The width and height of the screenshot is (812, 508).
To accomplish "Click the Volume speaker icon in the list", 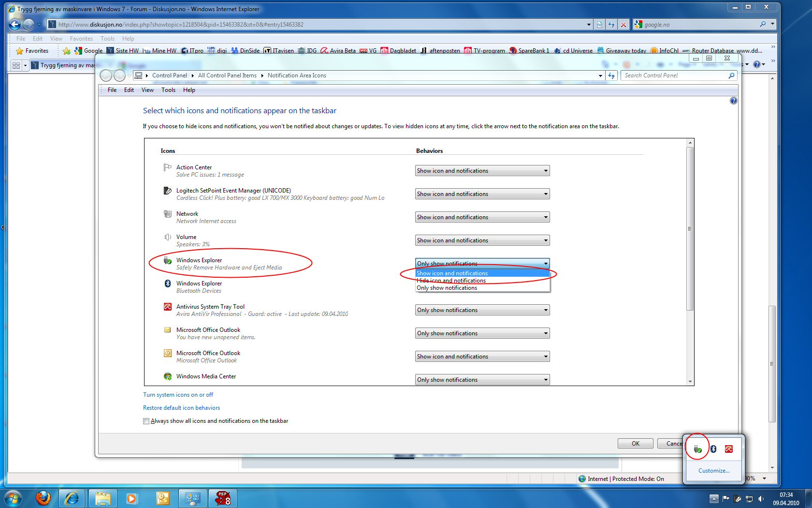I will click(167, 237).
